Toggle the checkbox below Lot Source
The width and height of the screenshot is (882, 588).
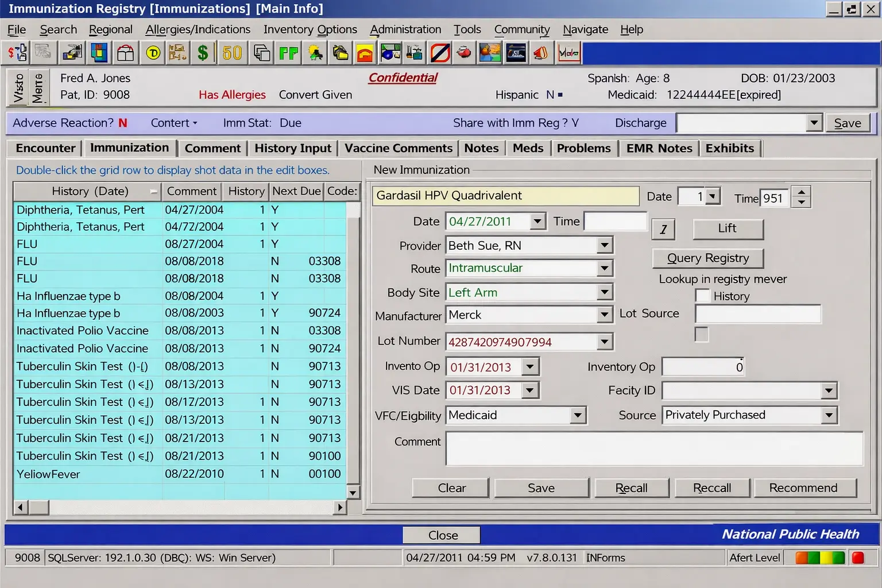pyautogui.click(x=702, y=334)
